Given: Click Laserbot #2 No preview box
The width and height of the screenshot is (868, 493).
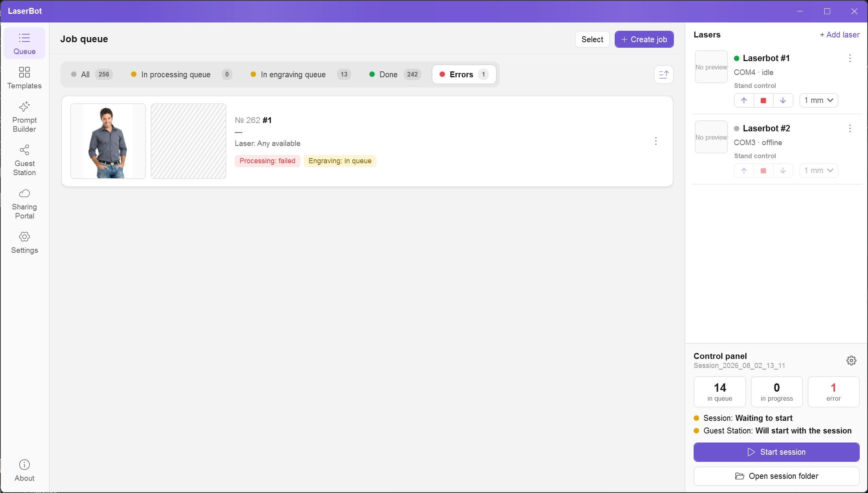Looking at the screenshot, I should 711,137.
